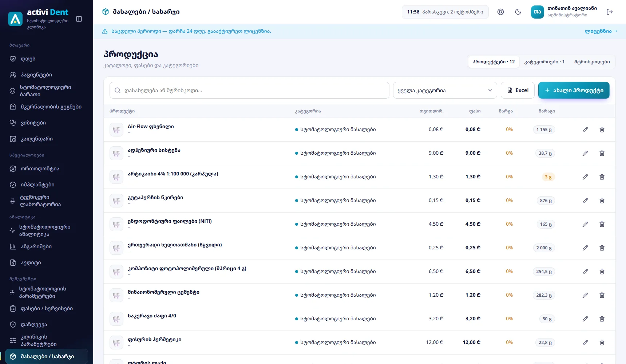The image size is (626, 364).
Task: Delete the ენდოდონტიური ფაილები row
Action: [602, 224]
